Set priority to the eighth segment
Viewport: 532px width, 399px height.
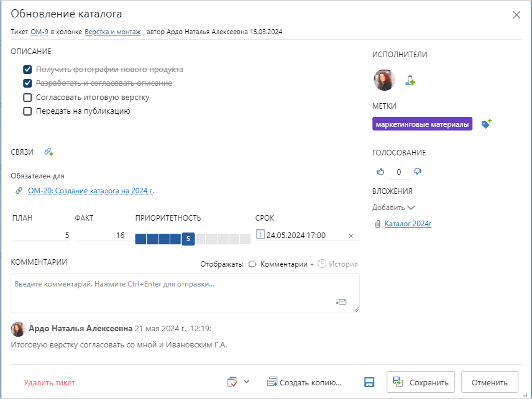223,239
